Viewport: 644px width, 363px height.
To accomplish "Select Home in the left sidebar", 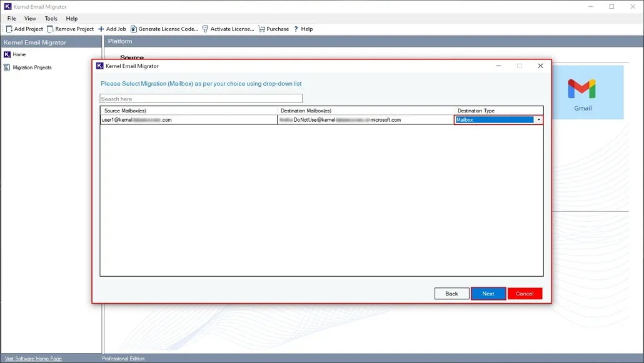I will [19, 54].
